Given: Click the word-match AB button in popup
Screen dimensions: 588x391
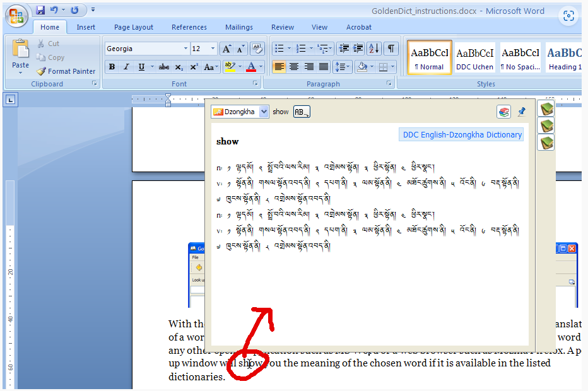Looking at the screenshot, I should click(302, 112).
